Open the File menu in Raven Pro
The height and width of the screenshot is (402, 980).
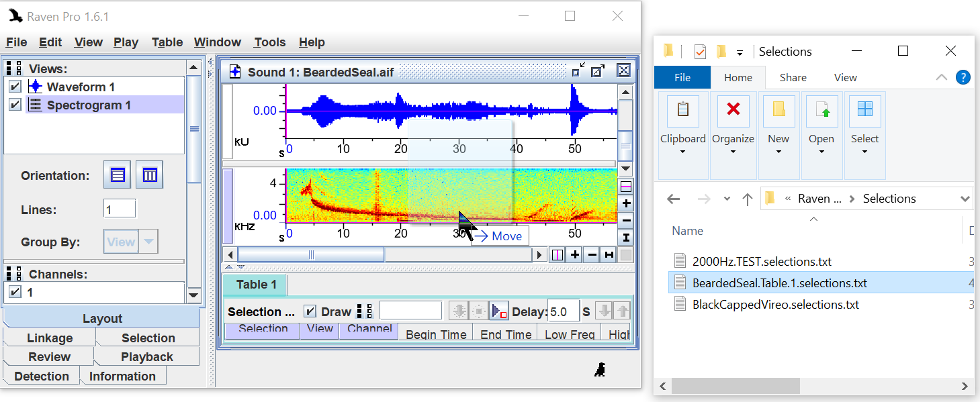pos(16,42)
